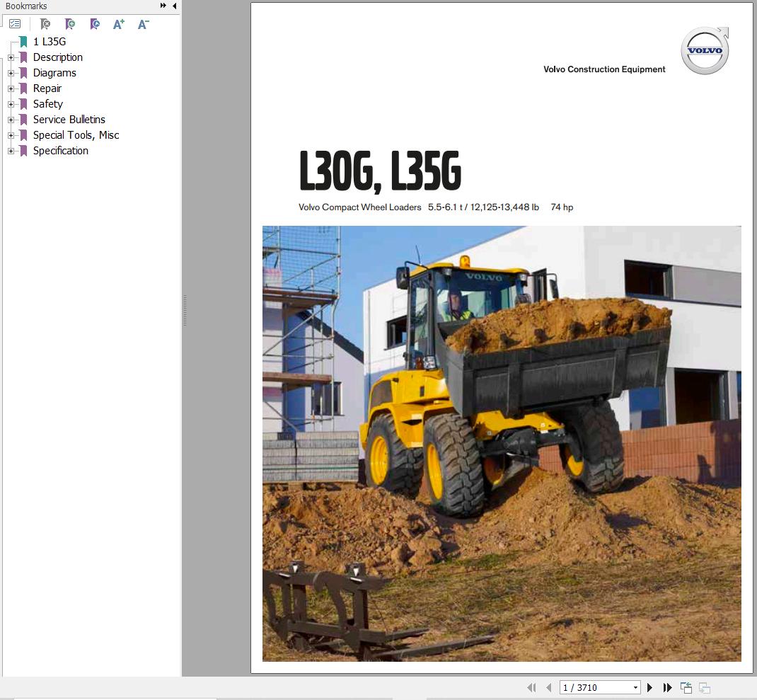Click the new bookmark icon
This screenshot has width=757, height=700.
[x=71, y=23]
